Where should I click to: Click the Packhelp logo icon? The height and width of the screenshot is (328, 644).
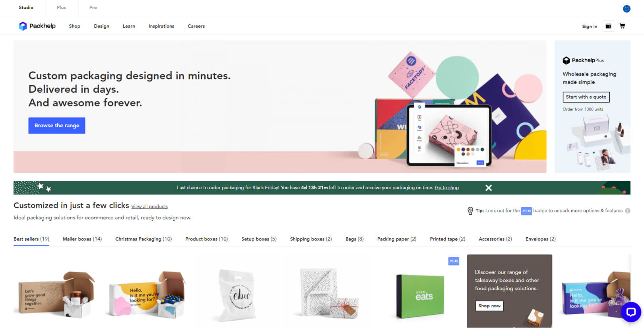[23, 26]
